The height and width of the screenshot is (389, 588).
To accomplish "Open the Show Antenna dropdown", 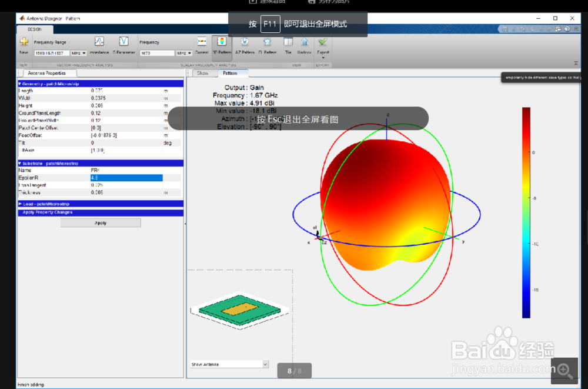I will point(229,364).
